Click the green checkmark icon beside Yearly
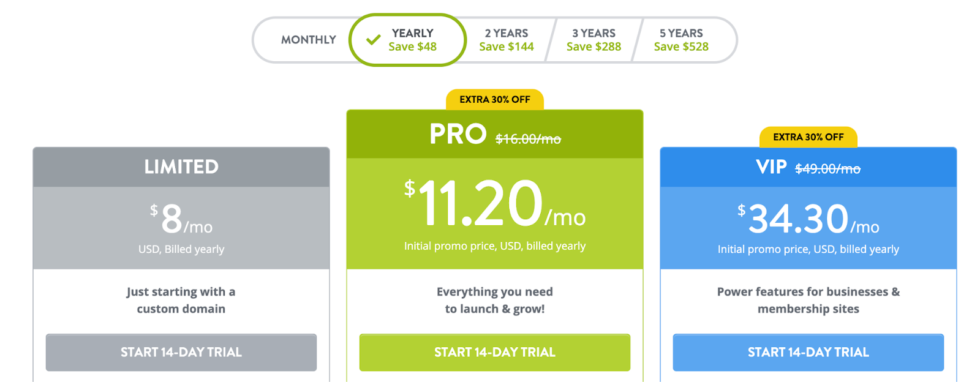 [x=373, y=40]
